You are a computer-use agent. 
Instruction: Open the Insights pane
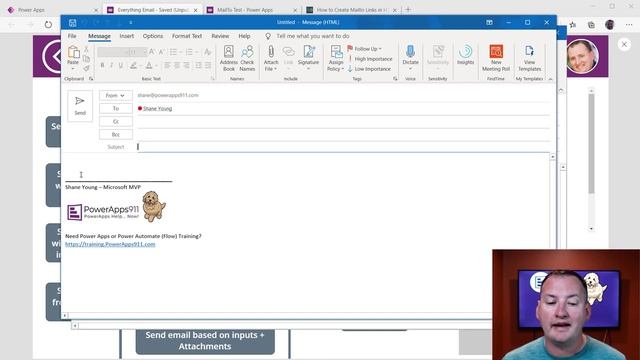click(465, 55)
